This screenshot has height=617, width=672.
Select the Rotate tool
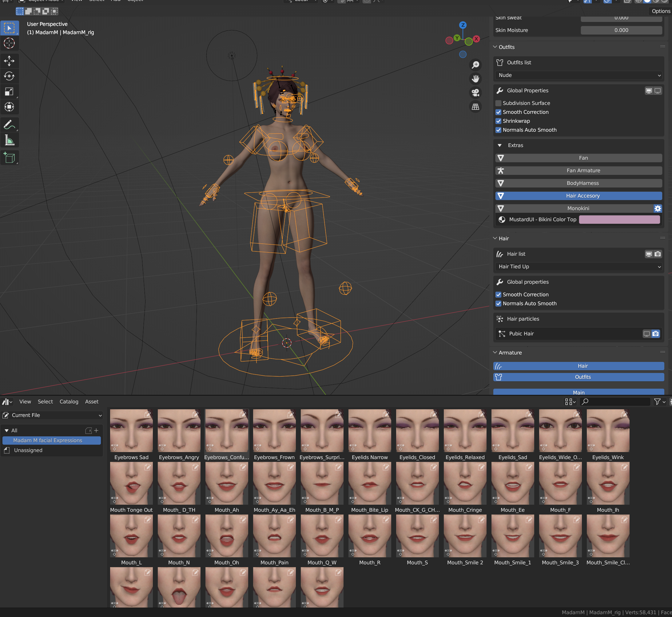click(9, 76)
